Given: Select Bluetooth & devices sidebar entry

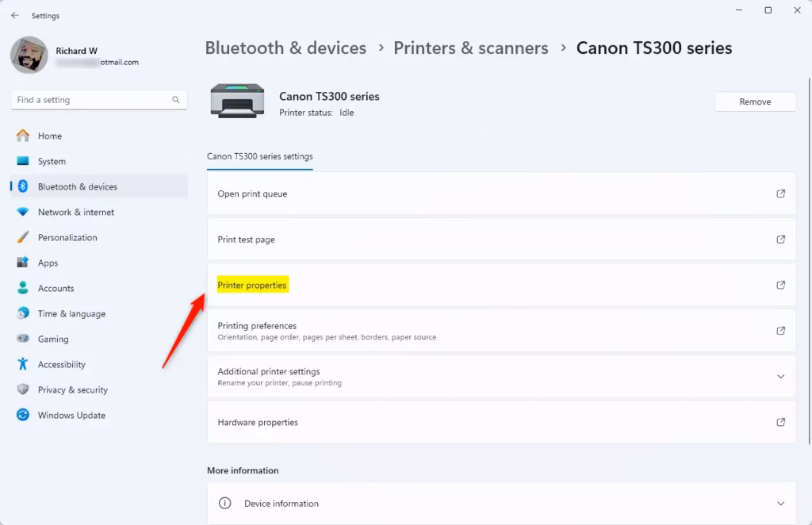Looking at the screenshot, I should [x=99, y=186].
